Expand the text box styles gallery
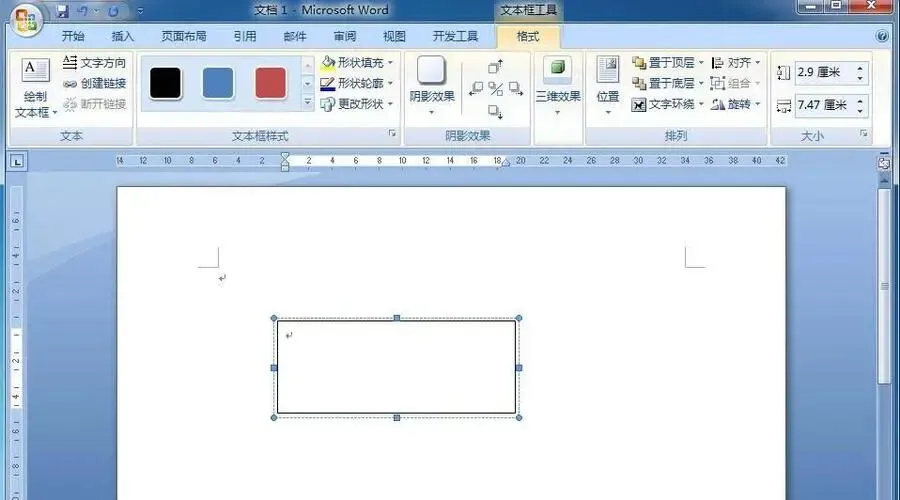900x500 pixels. point(308,103)
